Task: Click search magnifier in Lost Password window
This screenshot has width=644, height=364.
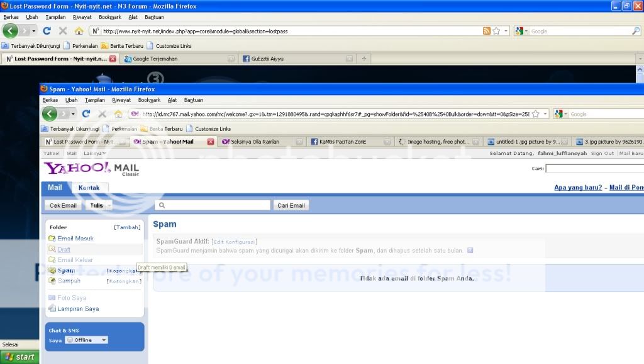Action: 636,31
